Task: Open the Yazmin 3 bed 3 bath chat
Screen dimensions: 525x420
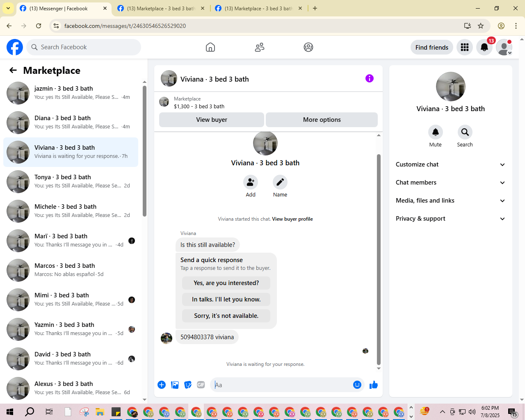Action: pyautogui.click(x=71, y=329)
